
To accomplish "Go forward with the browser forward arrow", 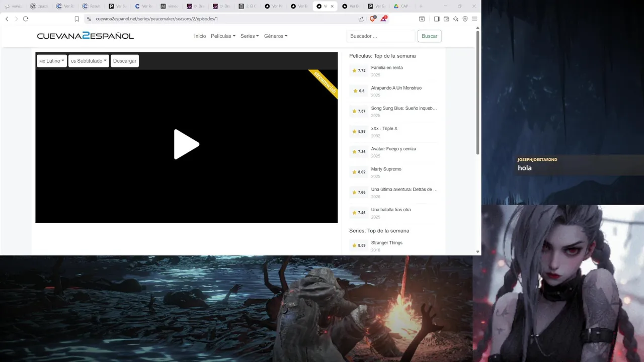I will 16,19.
